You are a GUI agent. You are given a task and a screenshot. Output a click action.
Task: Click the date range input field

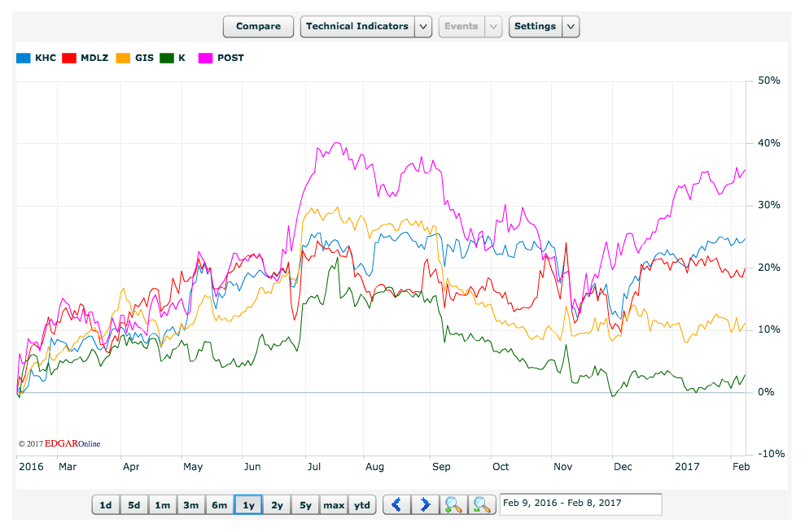[x=580, y=504]
